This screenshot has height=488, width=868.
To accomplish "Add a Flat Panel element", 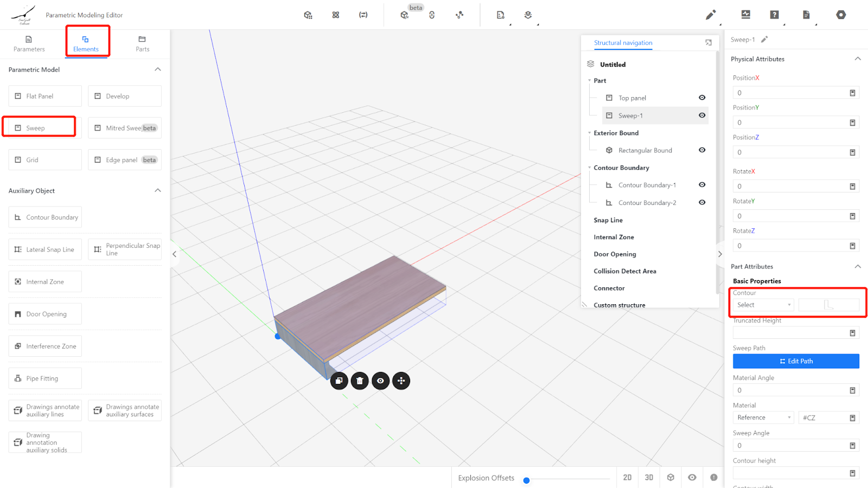I will [x=45, y=96].
